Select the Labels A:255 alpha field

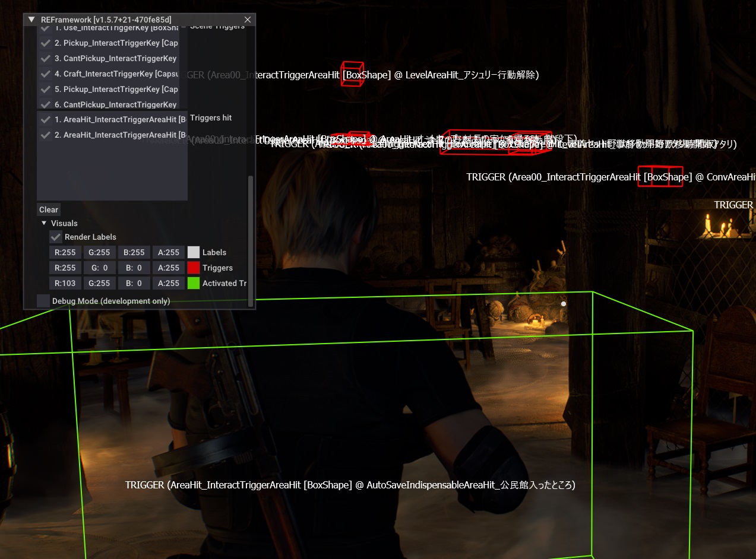(x=169, y=252)
